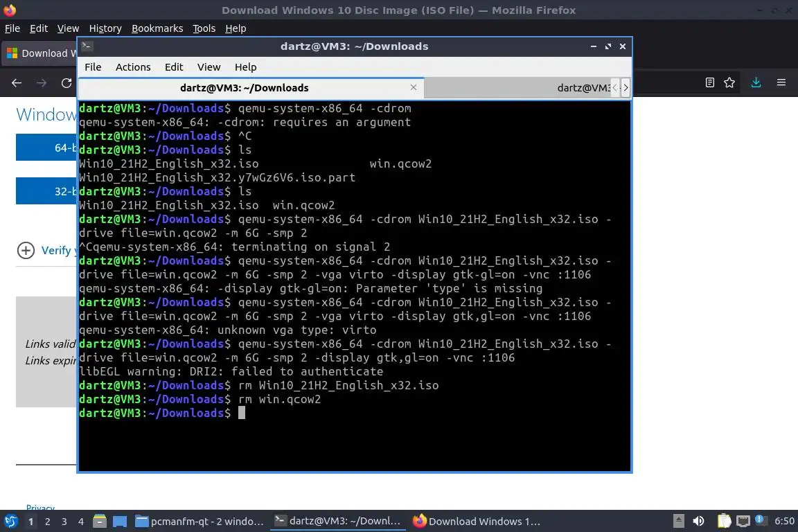Image resolution: width=798 pixels, height=532 pixels.
Task: Open the terminal Help menu
Action: [245, 67]
